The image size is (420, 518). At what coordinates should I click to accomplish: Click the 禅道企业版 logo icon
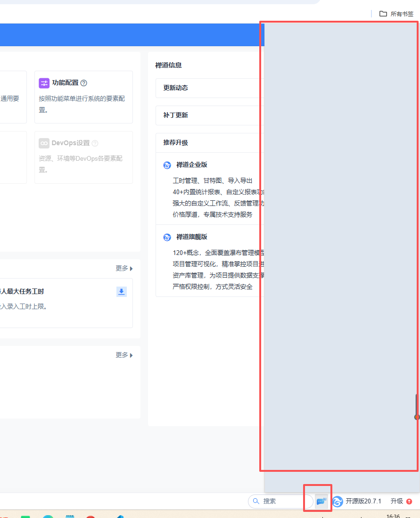coord(167,165)
